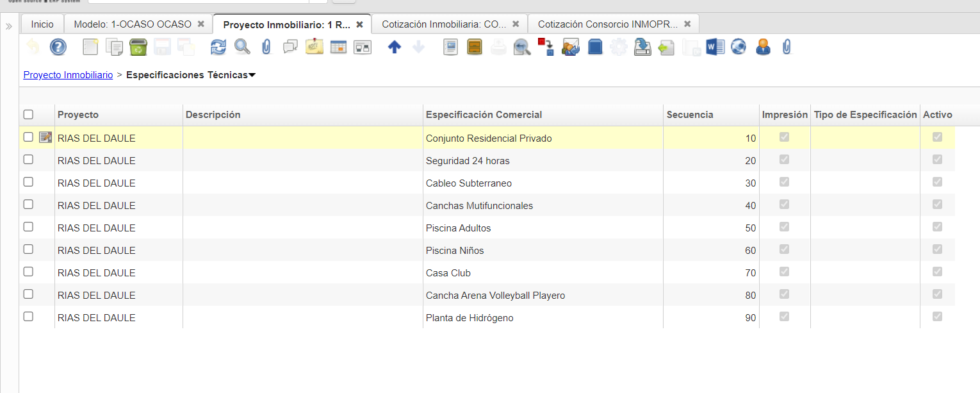This screenshot has width=980, height=393.
Task: Click the green recycle bin Delete icon
Action: 138,47
